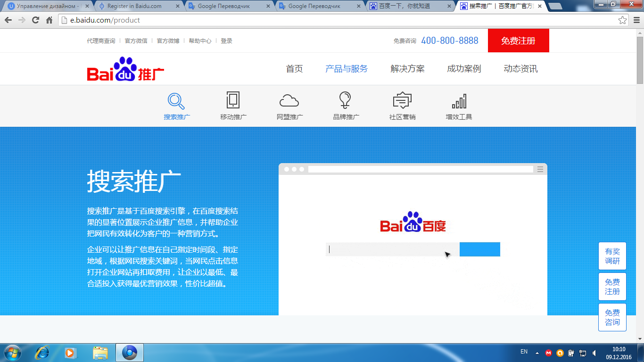The height and width of the screenshot is (362, 644).
Task: Launch Internet Explorer from the taskbar
Action: 42,353
